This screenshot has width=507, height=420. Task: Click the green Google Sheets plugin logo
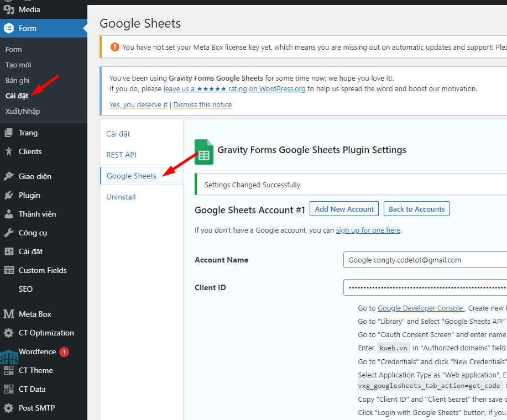203,152
